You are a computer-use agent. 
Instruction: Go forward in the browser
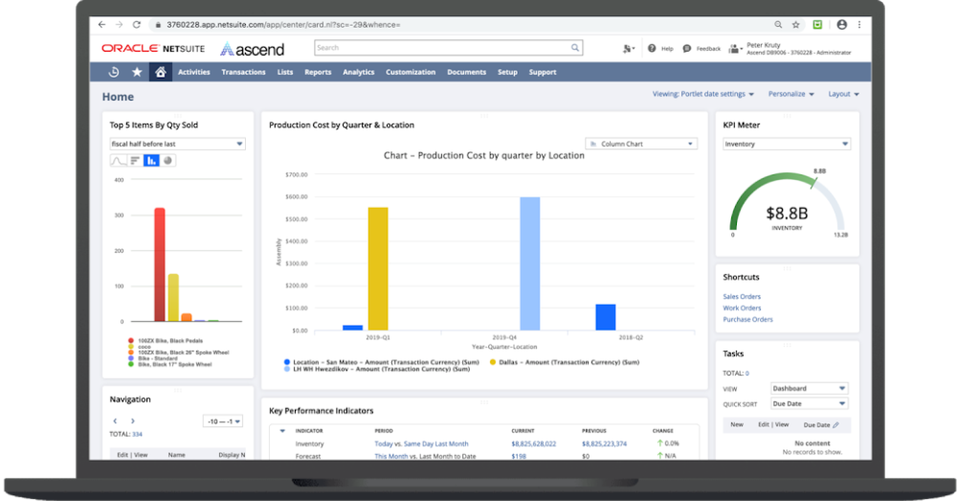120,24
